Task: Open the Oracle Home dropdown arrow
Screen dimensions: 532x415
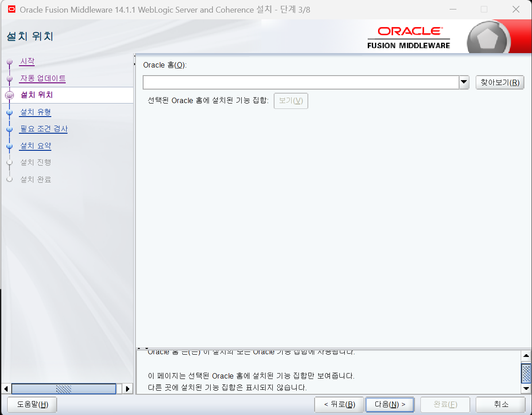Action: coord(464,82)
